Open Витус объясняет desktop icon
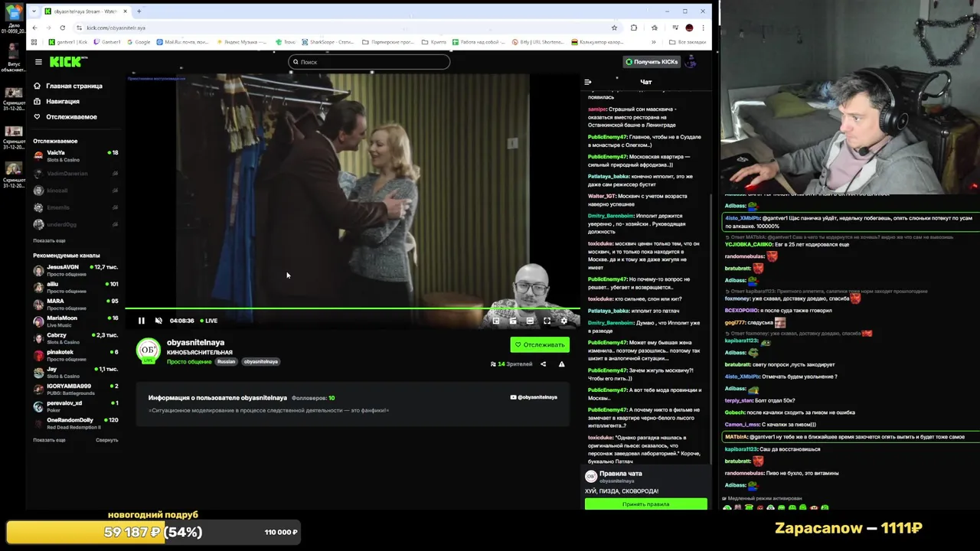Screen dimensions: 980x551 click(x=12, y=57)
